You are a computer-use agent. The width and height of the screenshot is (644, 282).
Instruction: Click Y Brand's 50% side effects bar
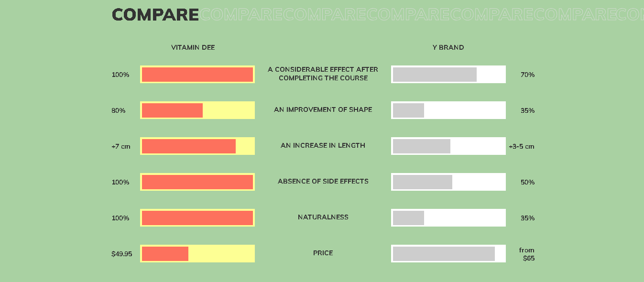pyautogui.click(x=448, y=182)
